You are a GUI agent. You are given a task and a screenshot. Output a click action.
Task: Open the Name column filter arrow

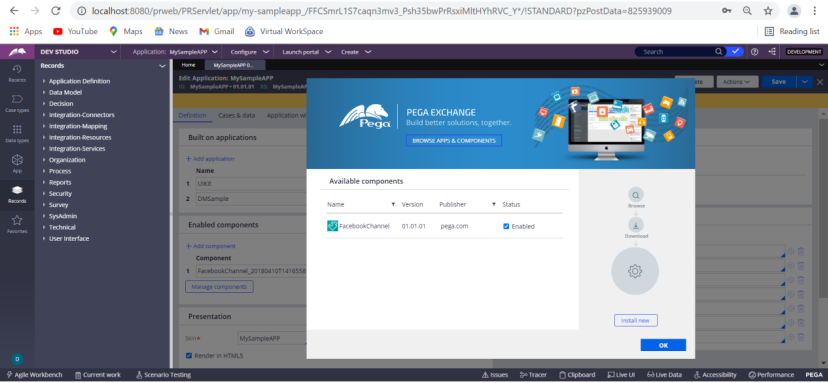[393, 204]
